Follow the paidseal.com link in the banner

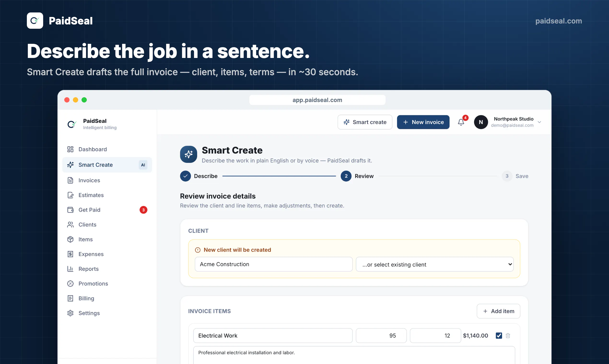coord(559,21)
